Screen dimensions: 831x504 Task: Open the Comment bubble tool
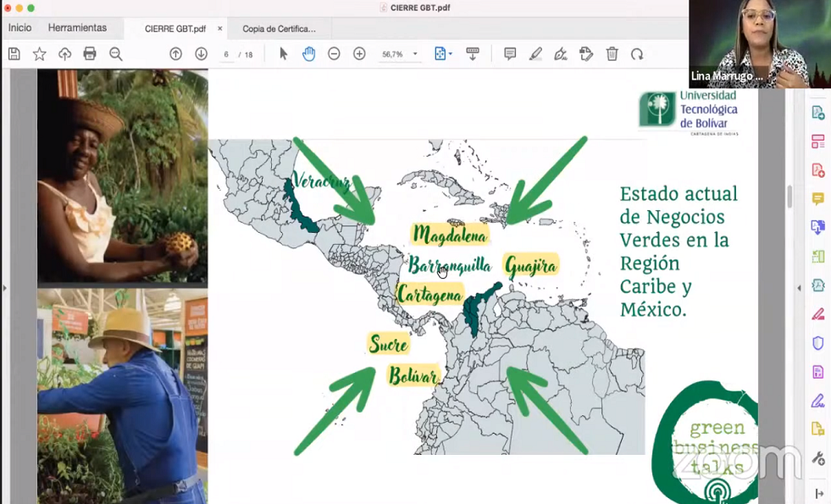(509, 54)
